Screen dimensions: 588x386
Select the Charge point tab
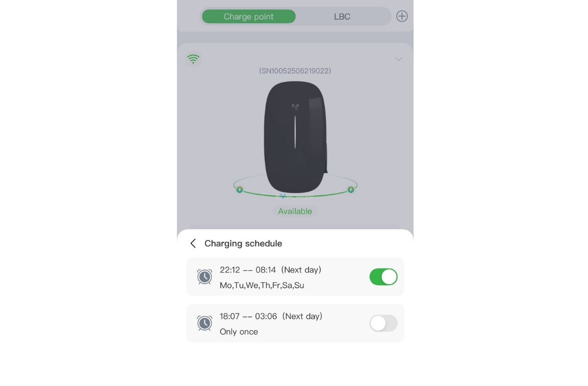pyautogui.click(x=249, y=16)
